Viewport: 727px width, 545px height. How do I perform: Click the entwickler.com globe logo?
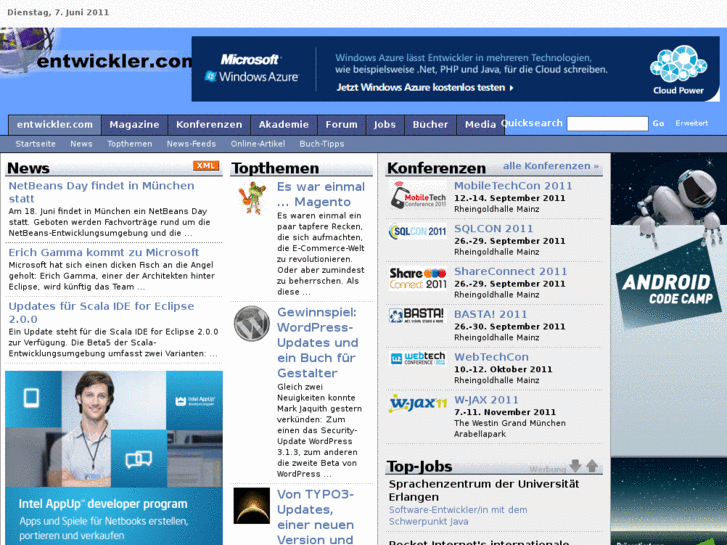26,50
